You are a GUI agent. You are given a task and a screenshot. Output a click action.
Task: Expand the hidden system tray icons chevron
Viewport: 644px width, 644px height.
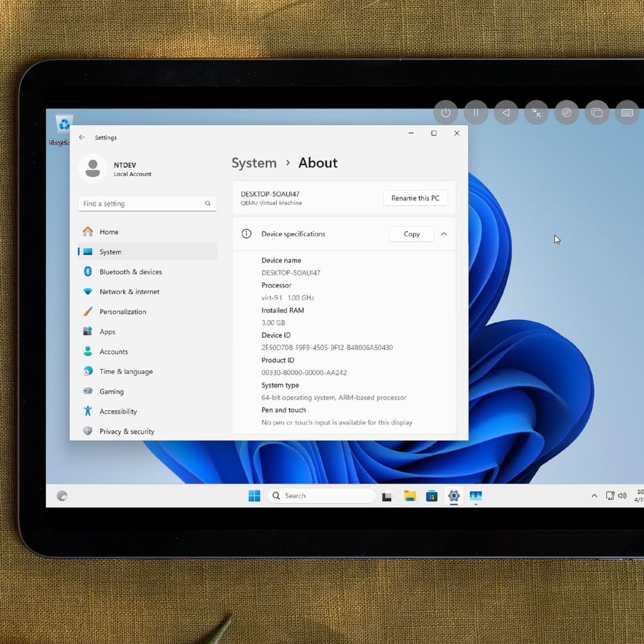click(594, 496)
